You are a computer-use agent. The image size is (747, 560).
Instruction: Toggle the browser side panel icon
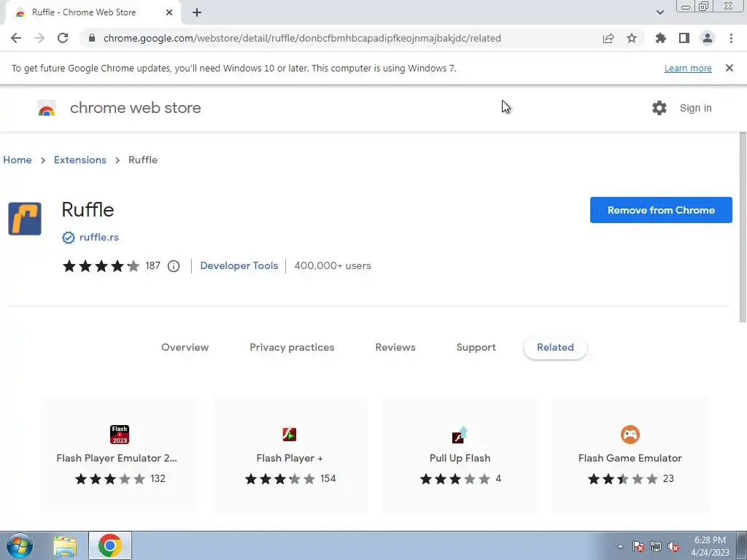pyautogui.click(x=684, y=38)
